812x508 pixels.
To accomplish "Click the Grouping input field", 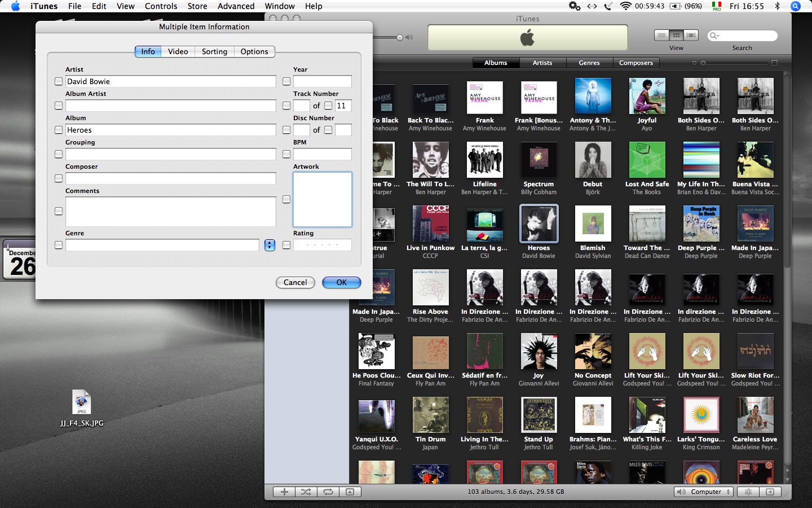I will [171, 154].
